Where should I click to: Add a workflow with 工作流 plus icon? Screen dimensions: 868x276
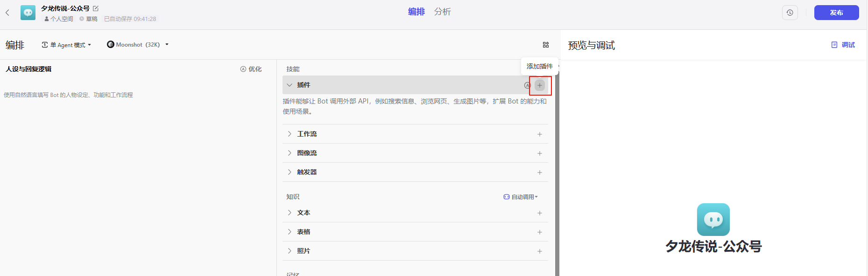[x=539, y=134]
